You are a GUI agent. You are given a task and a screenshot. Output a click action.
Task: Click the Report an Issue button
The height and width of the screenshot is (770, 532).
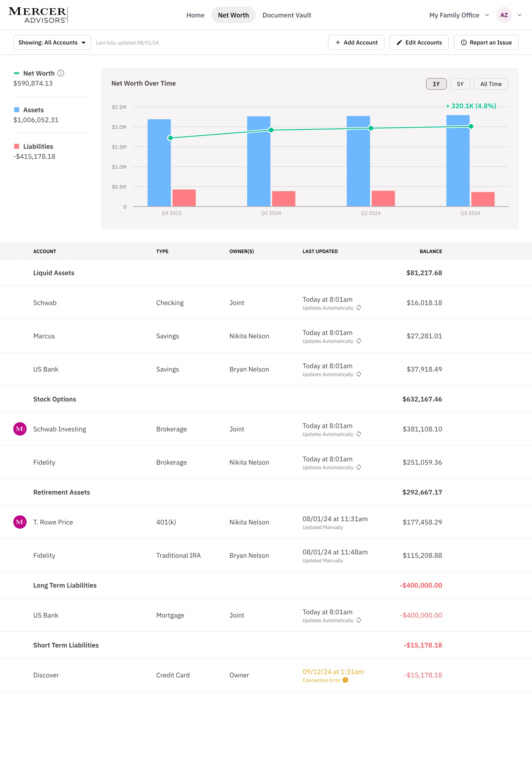coord(486,42)
